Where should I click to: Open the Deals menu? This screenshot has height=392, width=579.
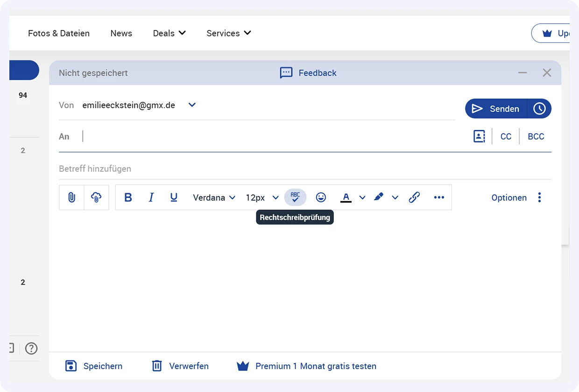pos(169,33)
